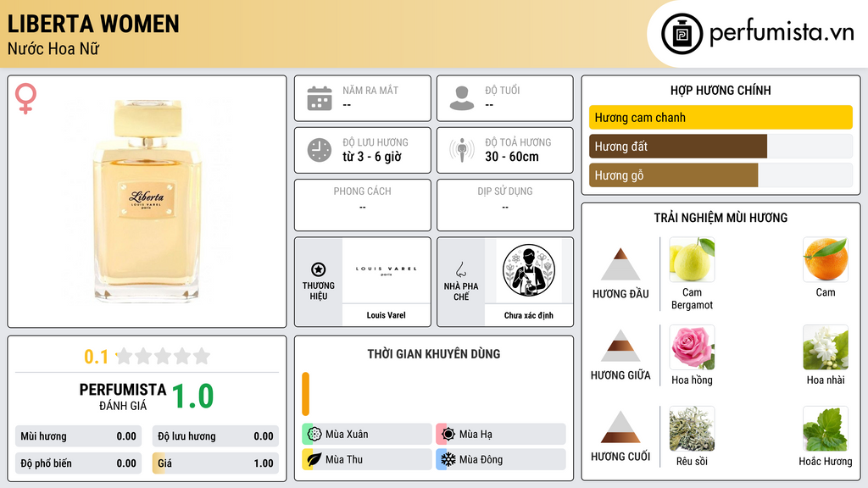Click the Louis Varel brand name
The width and height of the screenshot is (868, 488).
pyautogui.click(x=386, y=315)
